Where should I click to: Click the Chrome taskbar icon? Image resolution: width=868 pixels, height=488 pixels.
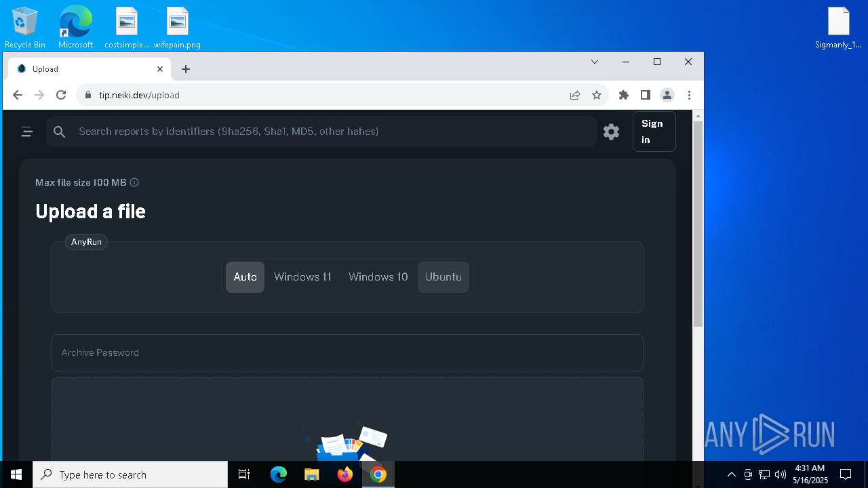pyautogui.click(x=378, y=474)
